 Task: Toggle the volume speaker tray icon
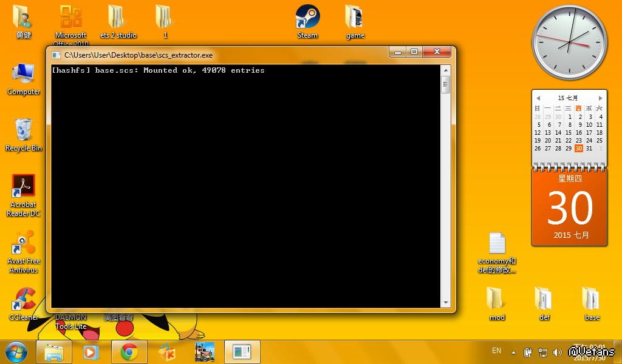point(558,352)
